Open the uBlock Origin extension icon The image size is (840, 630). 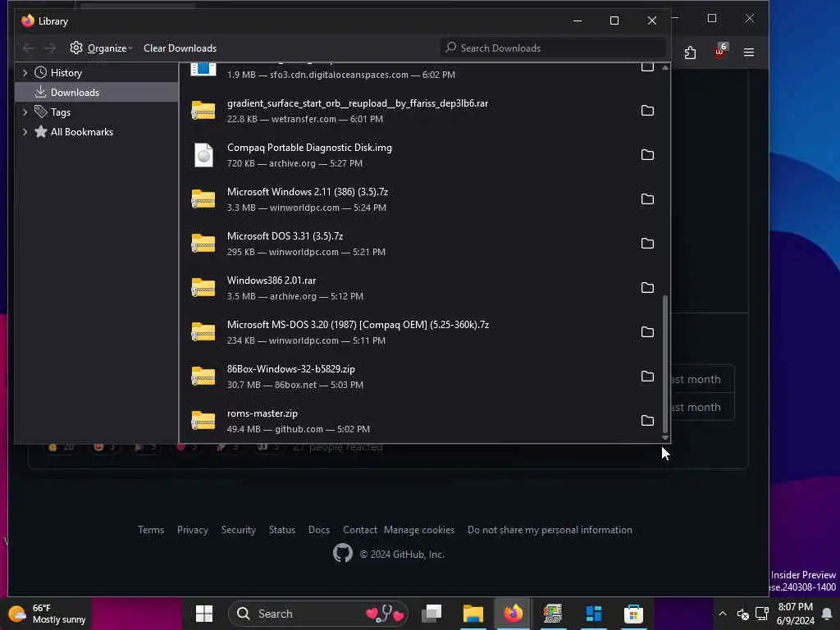coord(720,52)
